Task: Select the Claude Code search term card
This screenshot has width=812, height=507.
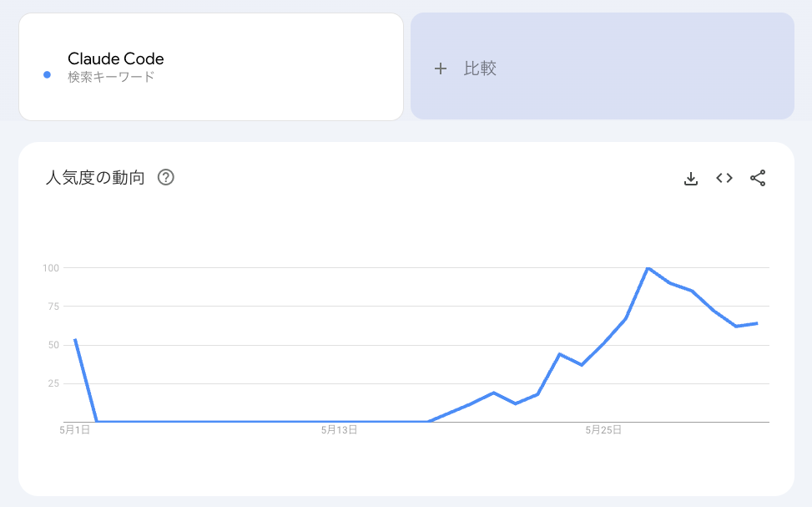Action: click(x=211, y=67)
